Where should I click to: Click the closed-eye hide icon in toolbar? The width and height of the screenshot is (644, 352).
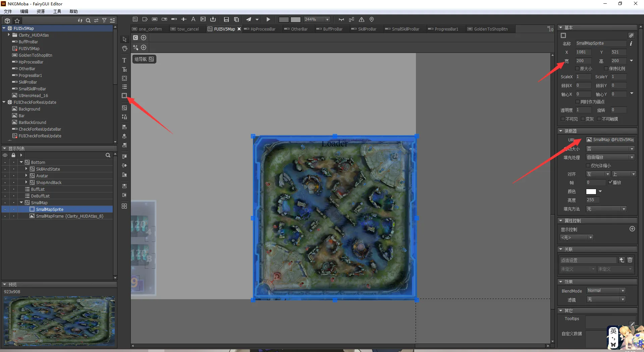pyautogui.click(x=341, y=19)
